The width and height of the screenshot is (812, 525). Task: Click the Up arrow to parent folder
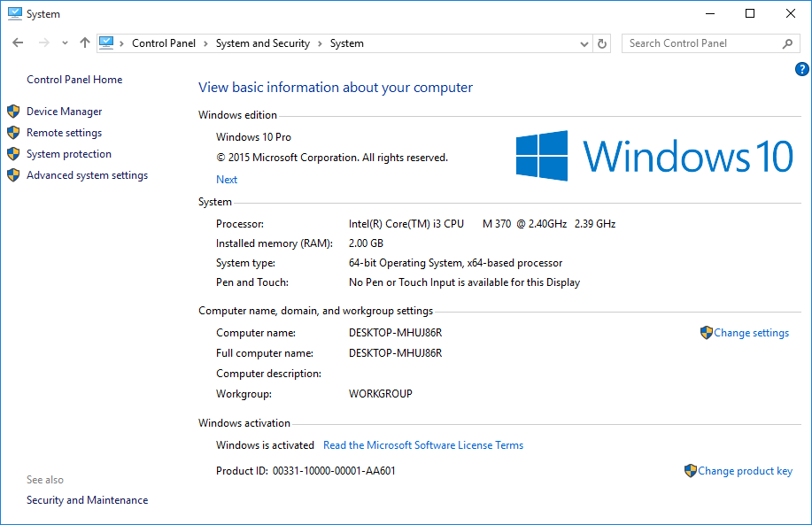coord(85,42)
